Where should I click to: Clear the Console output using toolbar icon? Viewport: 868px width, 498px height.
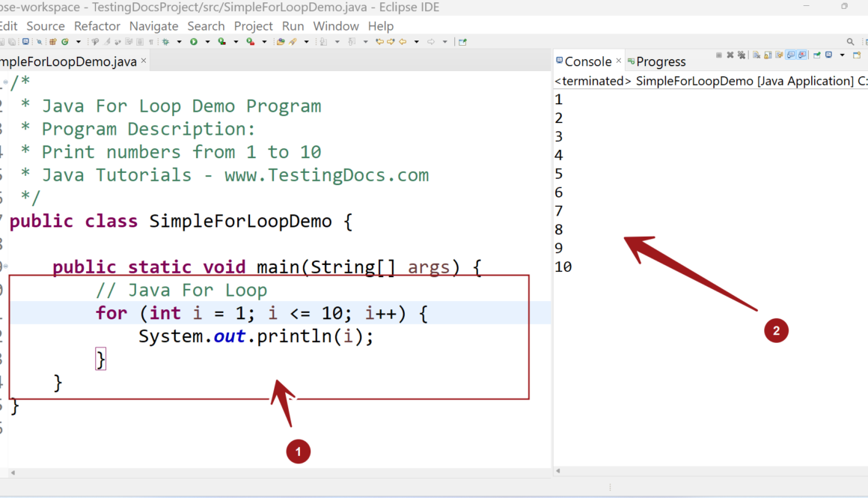pos(757,55)
